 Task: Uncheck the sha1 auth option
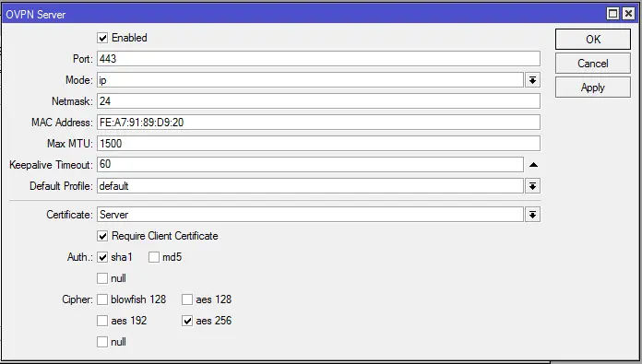point(102,257)
